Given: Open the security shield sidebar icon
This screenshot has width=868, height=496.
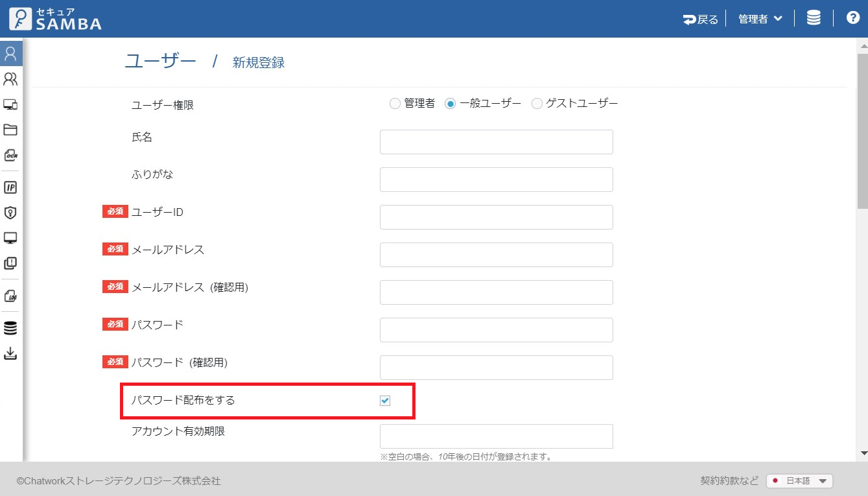Looking at the screenshot, I should coord(10,213).
